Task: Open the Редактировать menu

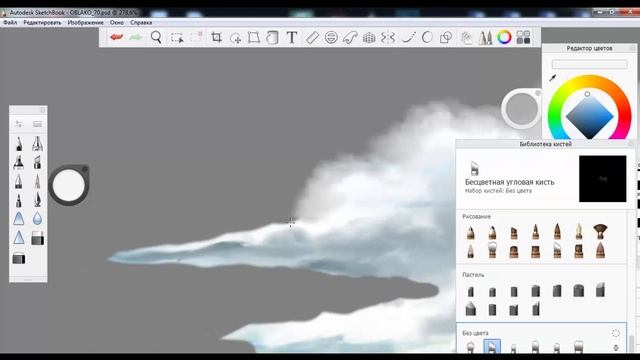Action: (x=42, y=22)
